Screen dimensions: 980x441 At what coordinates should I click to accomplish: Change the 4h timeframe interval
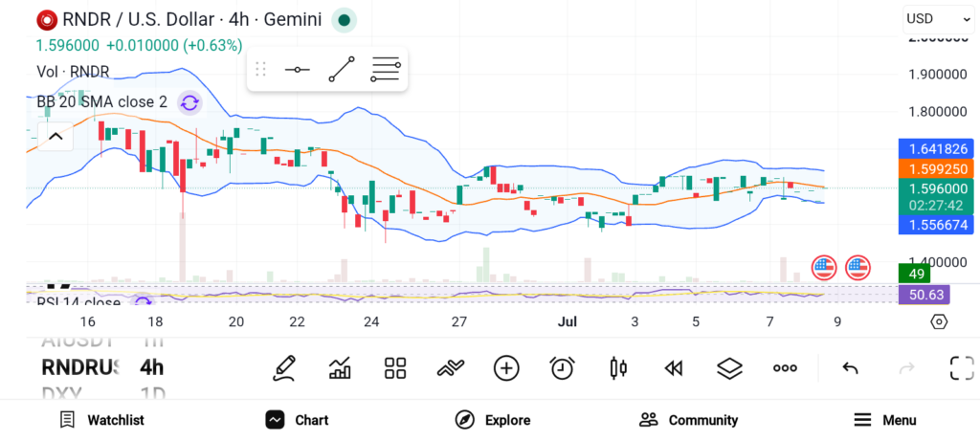pyautogui.click(x=152, y=367)
